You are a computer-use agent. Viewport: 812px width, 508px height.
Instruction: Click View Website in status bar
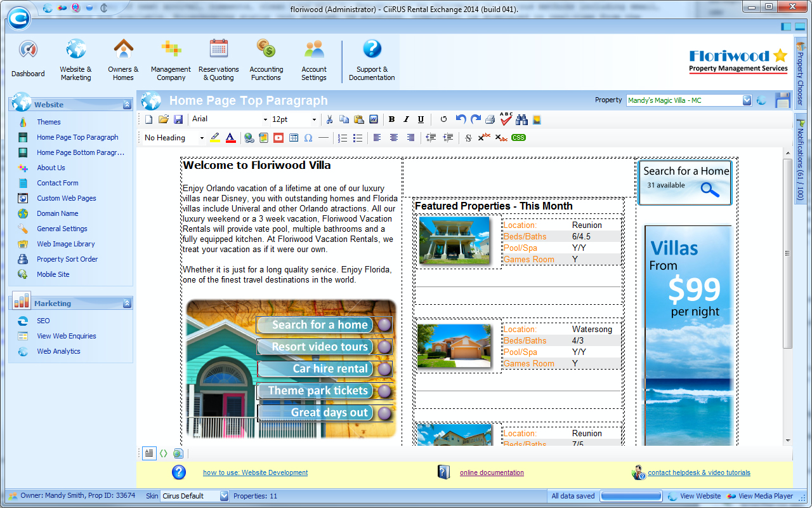694,496
